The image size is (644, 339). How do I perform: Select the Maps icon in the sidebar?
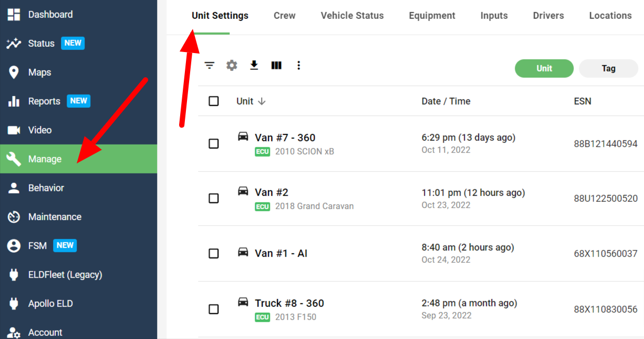[14, 72]
